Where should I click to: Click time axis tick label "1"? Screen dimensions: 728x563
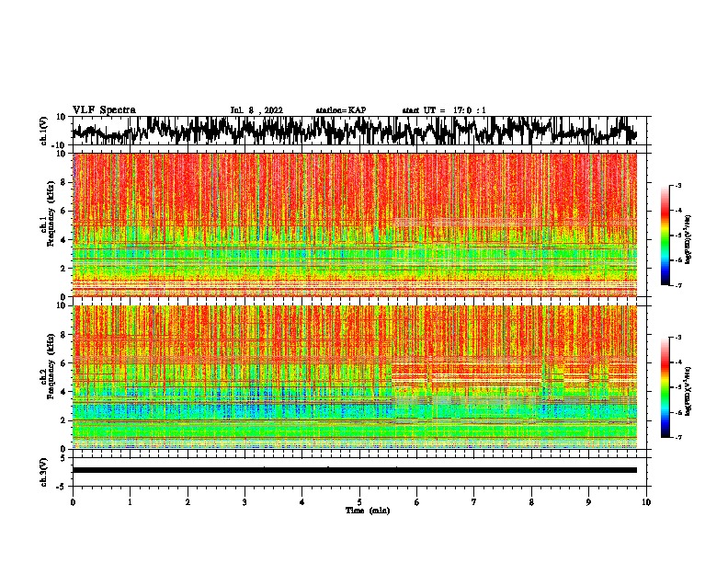tap(130, 502)
